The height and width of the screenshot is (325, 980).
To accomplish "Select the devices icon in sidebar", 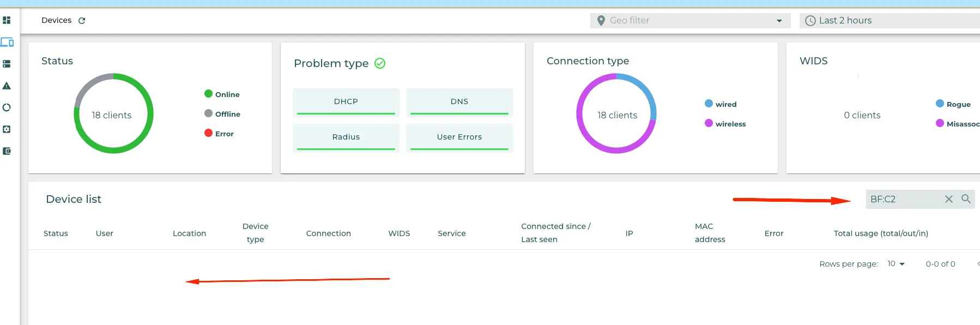I will click(x=7, y=42).
